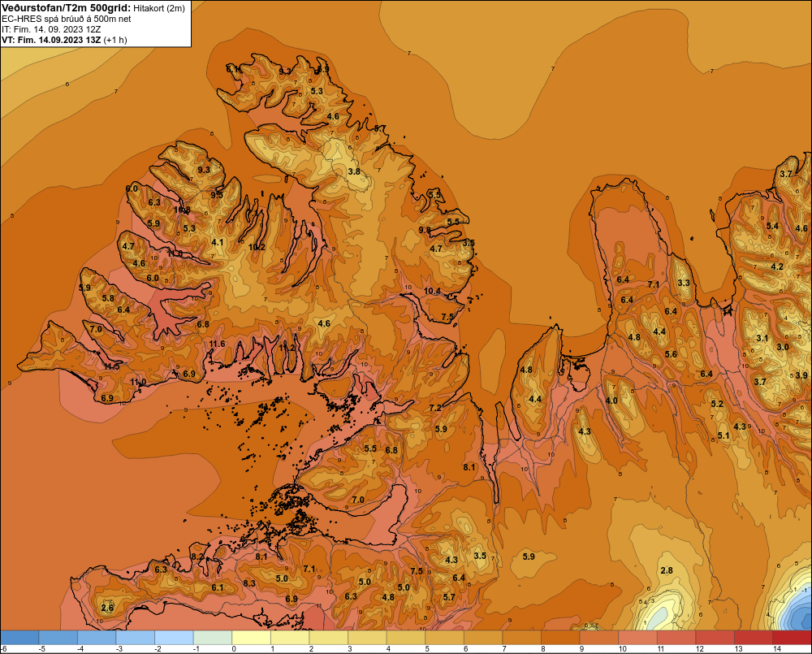Select the legend swatch between 9 and 10
Viewport: 812px width, 654px height.
[x=599, y=638]
